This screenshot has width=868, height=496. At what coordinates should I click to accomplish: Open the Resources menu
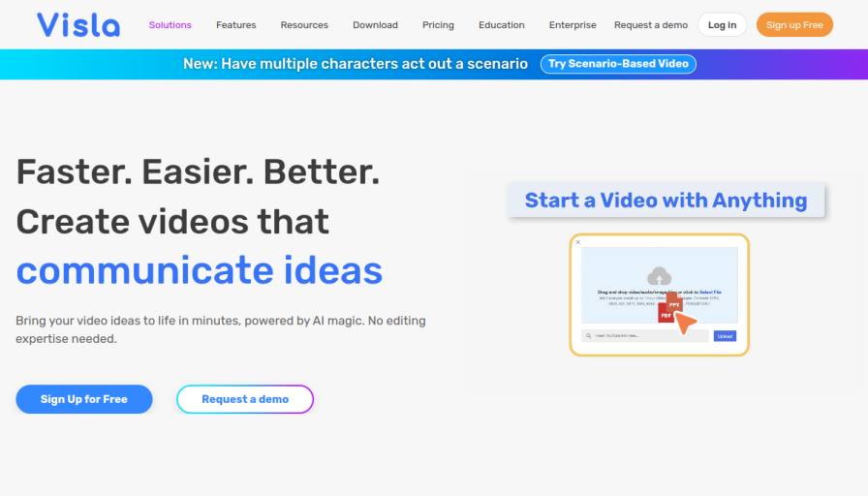304,25
